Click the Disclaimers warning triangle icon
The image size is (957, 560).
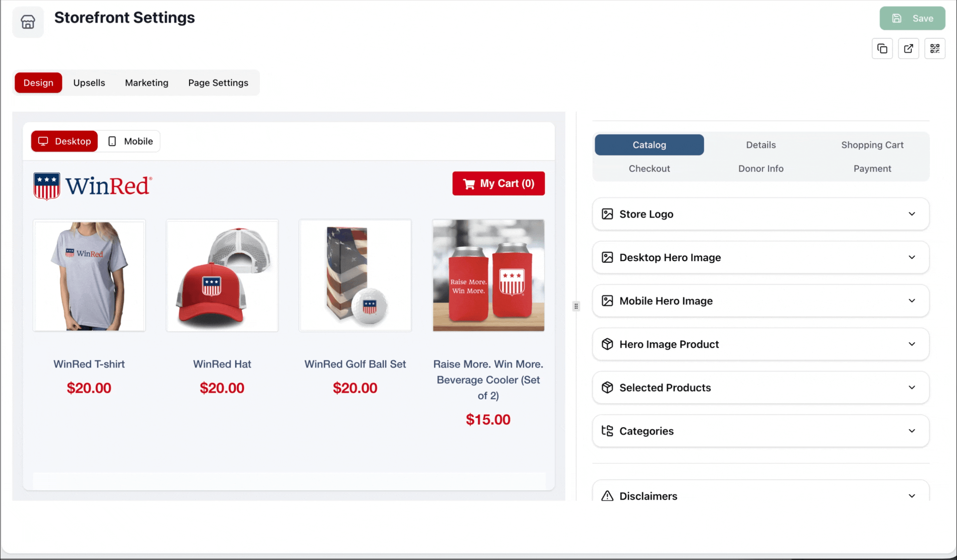pos(607,496)
